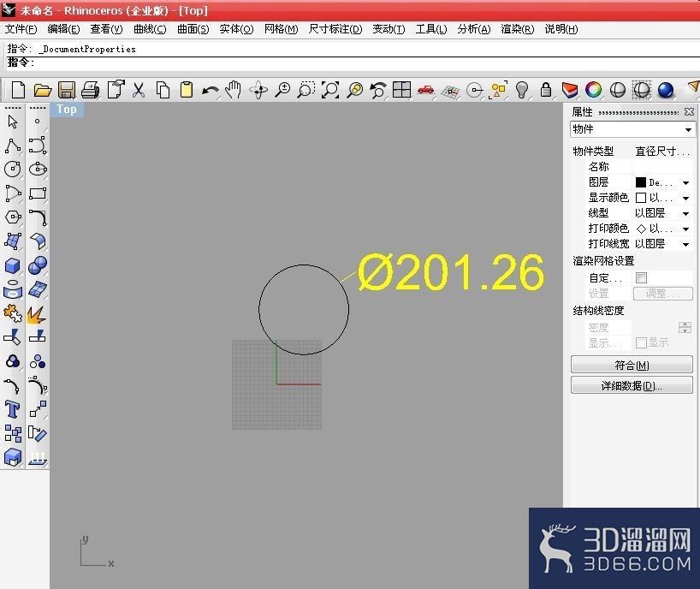This screenshot has width=700, height=589.
Task: Click the Cut scissors icon
Action: 139,90
